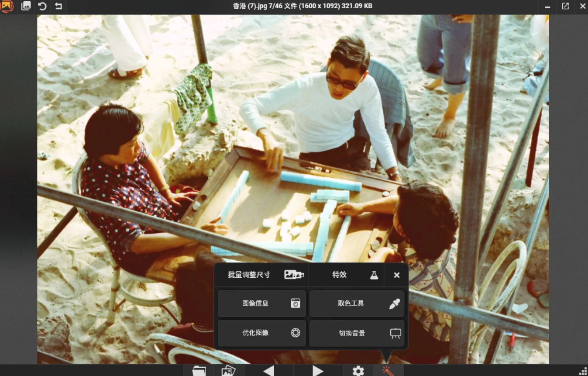The height and width of the screenshot is (376, 588).
Task: Open settings with the gear icon
Action: tap(358, 371)
